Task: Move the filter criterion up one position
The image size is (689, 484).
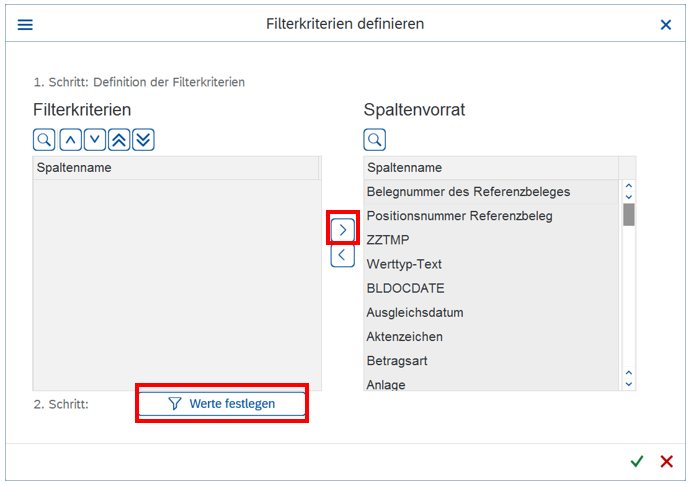Action: [70, 140]
